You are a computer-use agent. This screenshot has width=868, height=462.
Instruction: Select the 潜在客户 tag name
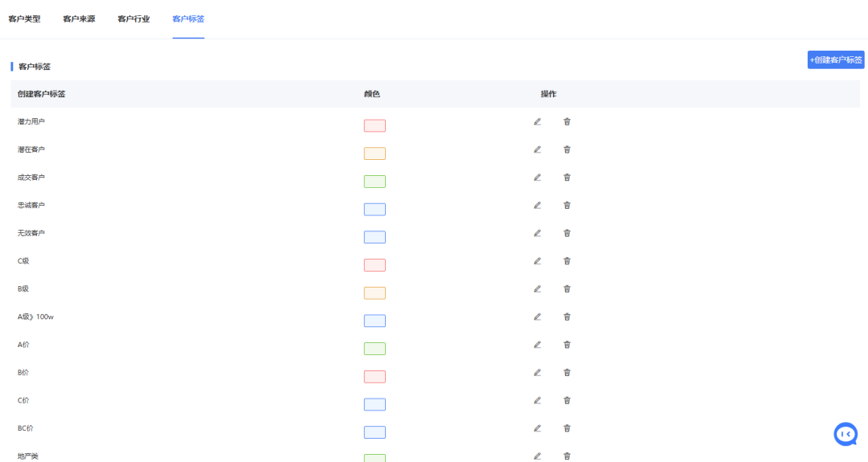tap(31, 149)
